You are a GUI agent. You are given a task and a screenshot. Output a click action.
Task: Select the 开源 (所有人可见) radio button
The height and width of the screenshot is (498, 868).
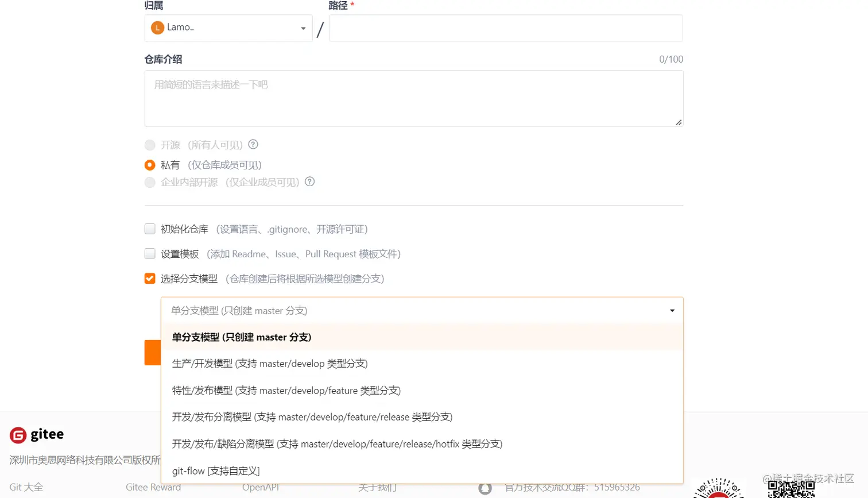tap(150, 145)
